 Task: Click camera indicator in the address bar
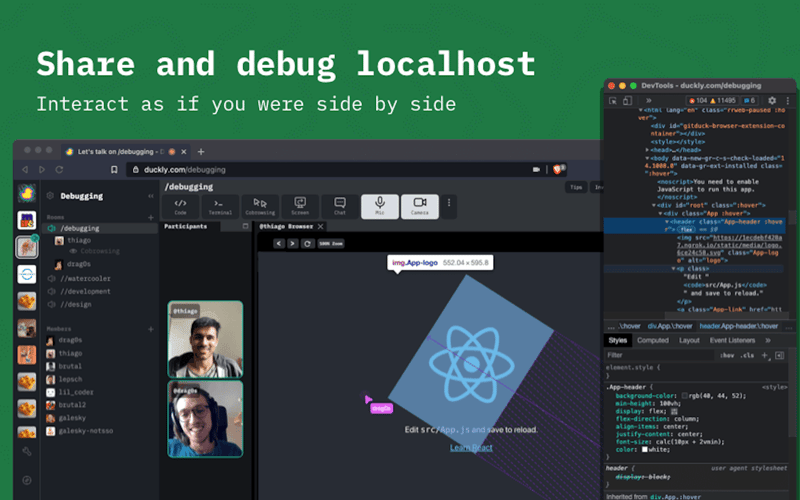(536, 169)
